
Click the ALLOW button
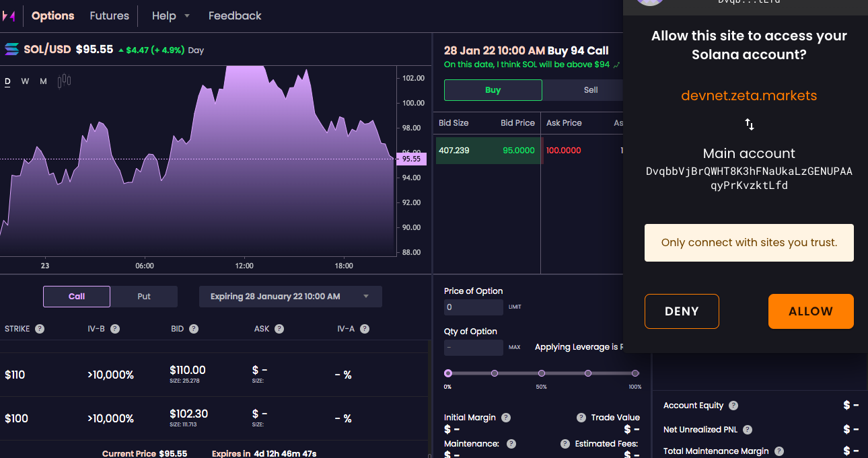(811, 311)
